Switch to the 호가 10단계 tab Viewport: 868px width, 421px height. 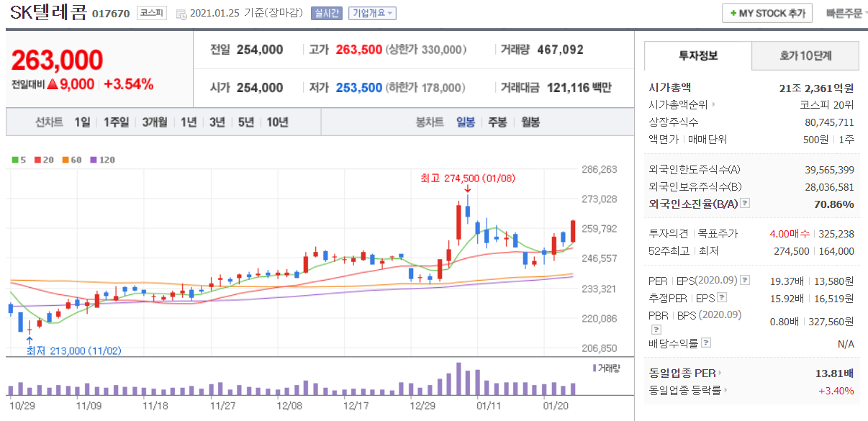coord(805,55)
